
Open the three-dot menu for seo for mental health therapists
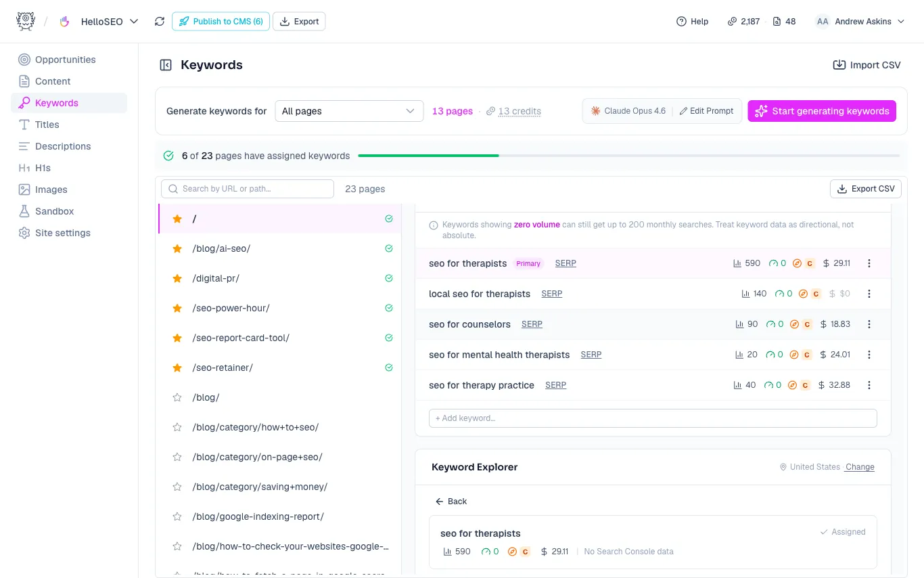(869, 355)
